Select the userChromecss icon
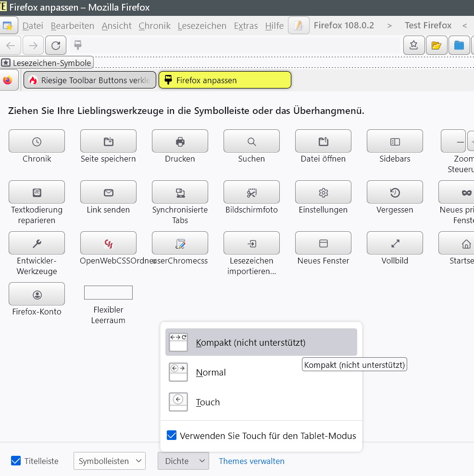This screenshot has height=476, width=474. (180, 243)
